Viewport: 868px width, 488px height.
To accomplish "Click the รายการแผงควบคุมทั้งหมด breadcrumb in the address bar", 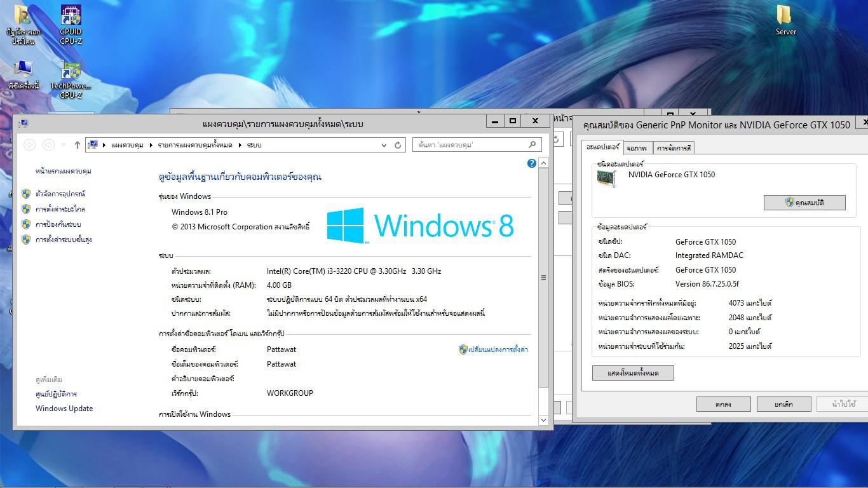I will tap(195, 145).
